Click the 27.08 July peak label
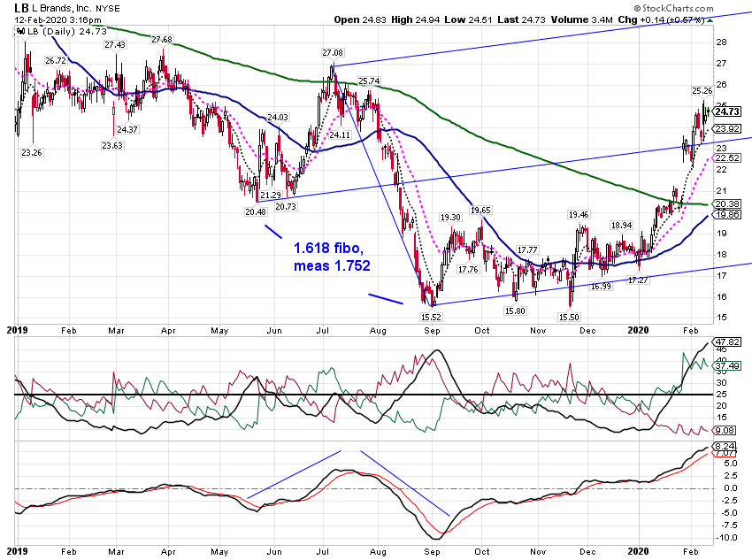Viewport: 752px width, 560px height. coord(333,53)
